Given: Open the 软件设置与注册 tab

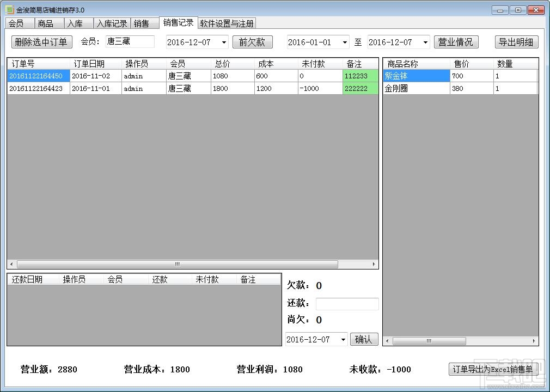Looking at the screenshot, I should pyautogui.click(x=227, y=23).
